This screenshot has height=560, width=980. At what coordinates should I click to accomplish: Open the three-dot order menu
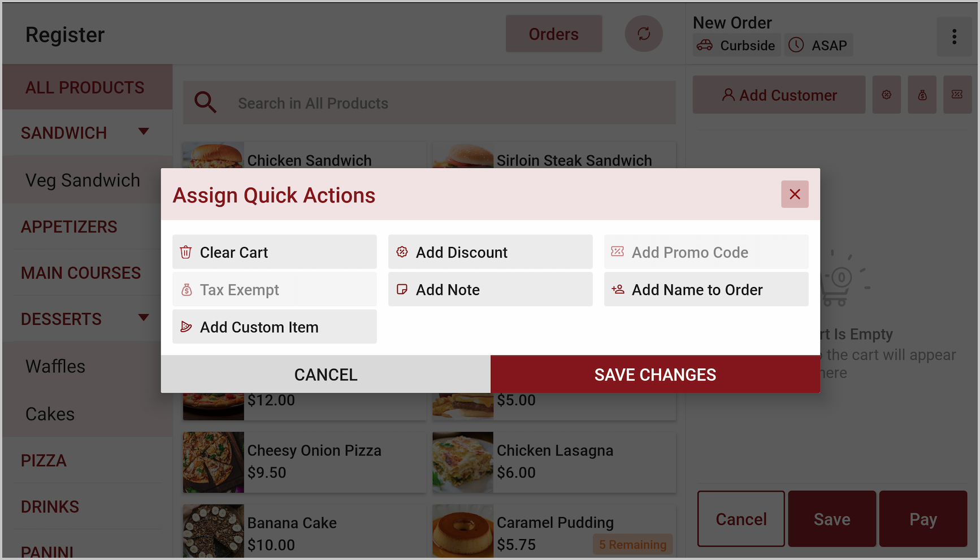coord(954,37)
